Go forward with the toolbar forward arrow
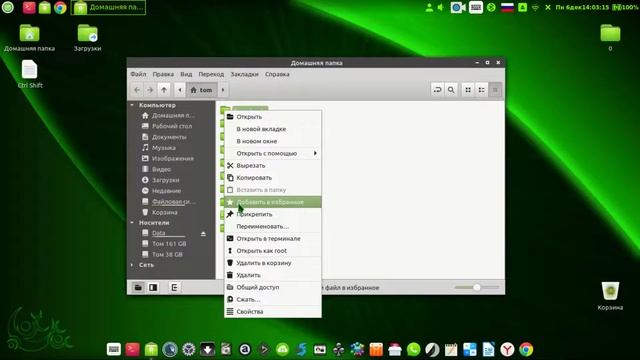The width and height of the screenshot is (640, 360). 150,90
